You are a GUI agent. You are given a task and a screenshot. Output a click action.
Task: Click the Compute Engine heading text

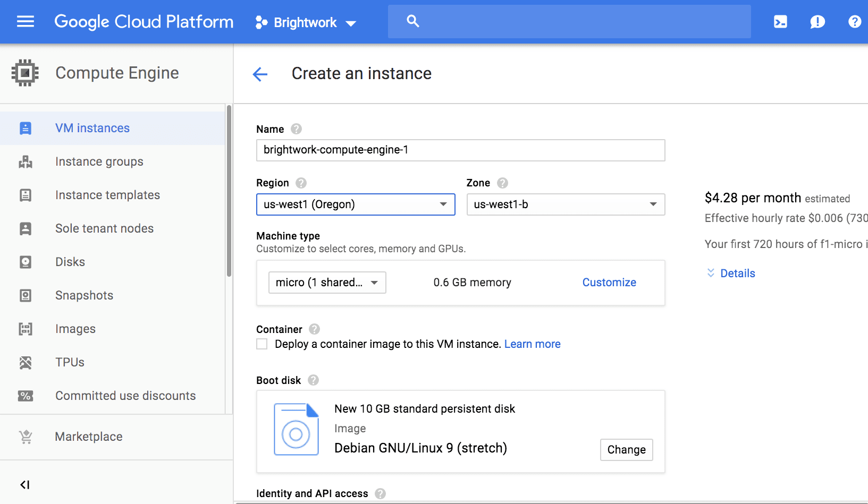pyautogui.click(x=117, y=73)
